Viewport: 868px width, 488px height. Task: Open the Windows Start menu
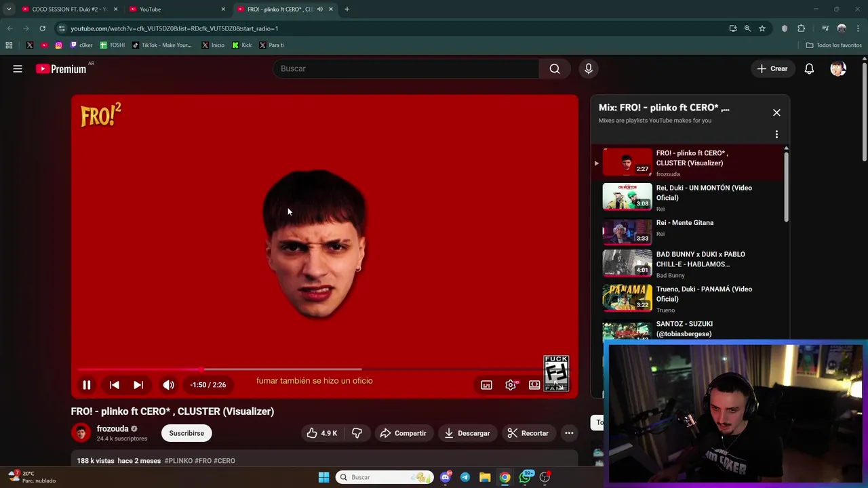coord(323,477)
